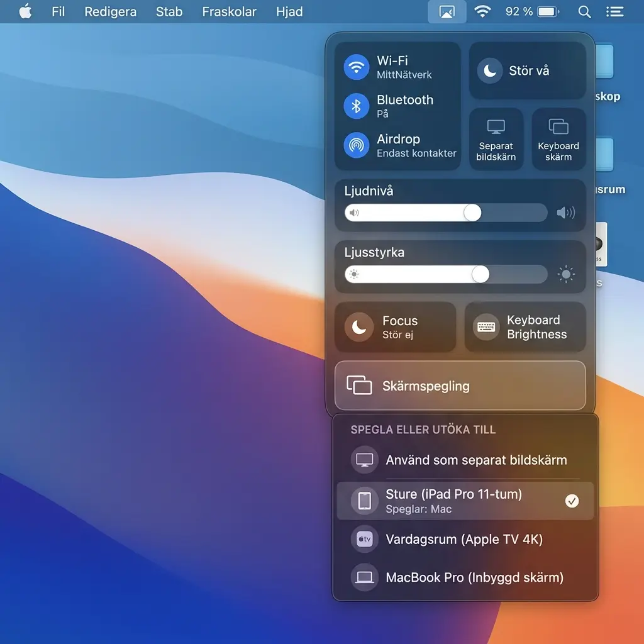Select Sture (iPad Pro 11-tum) device
The height and width of the screenshot is (644, 644).
(465, 501)
